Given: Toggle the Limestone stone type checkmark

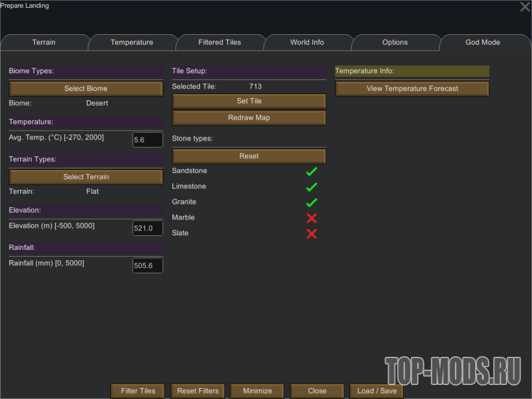Looking at the screenshot, I should click(x=311, y=187).
